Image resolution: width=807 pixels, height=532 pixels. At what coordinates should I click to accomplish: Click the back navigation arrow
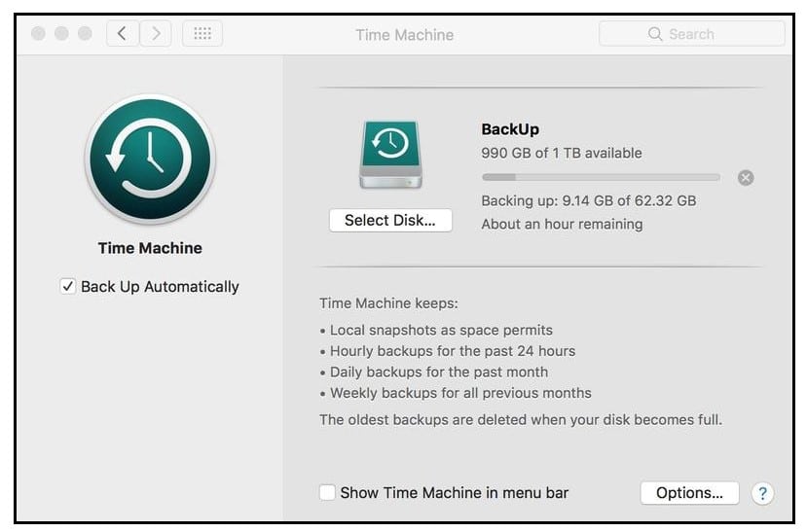tap(123, 34)
